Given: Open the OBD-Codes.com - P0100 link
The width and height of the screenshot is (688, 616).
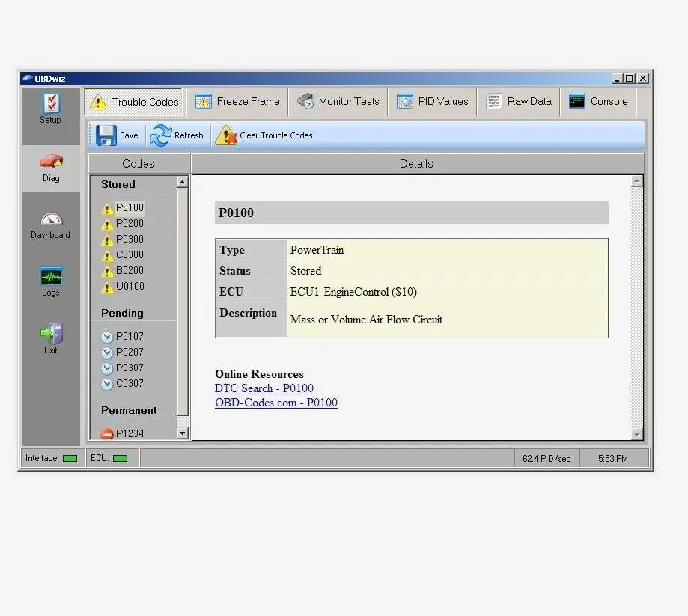Looking at the screenshot, I should (x=276, y=403).
